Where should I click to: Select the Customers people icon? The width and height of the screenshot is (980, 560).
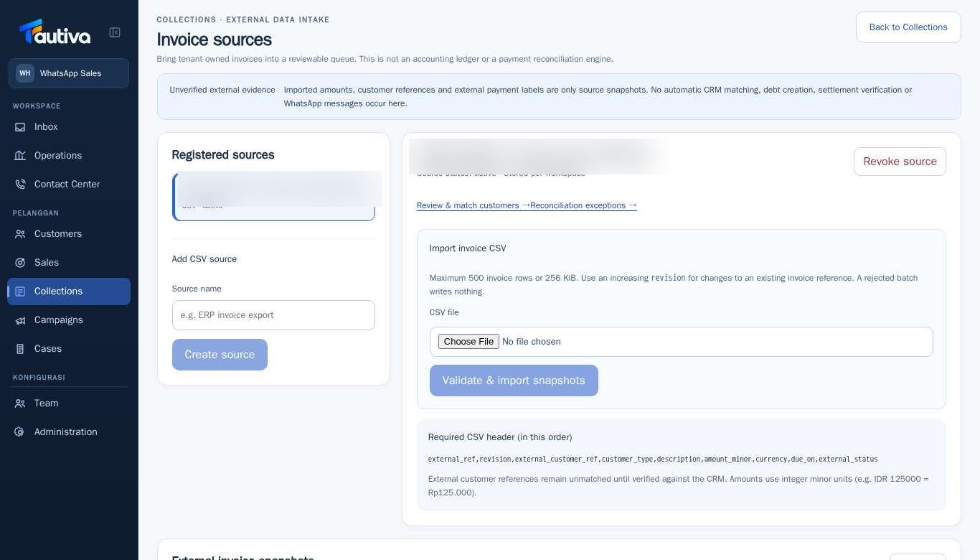pyautogui.click(x=20, y=234)
